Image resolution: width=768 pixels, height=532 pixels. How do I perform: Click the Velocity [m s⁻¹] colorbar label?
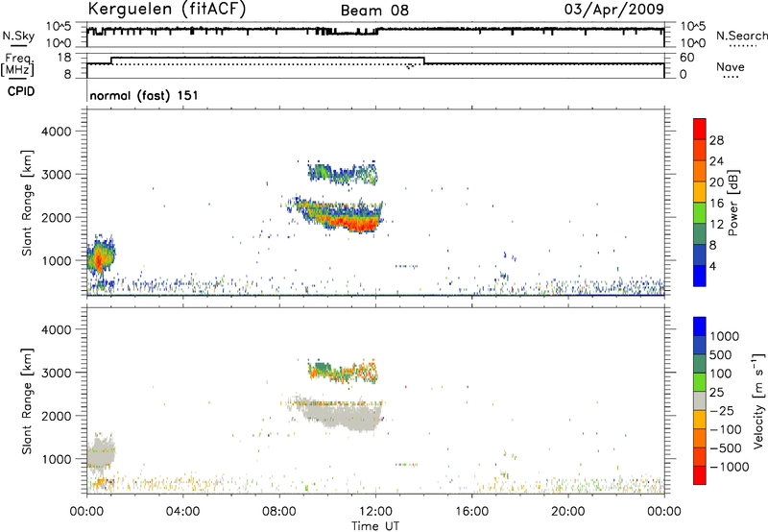(x=758, y=400)
